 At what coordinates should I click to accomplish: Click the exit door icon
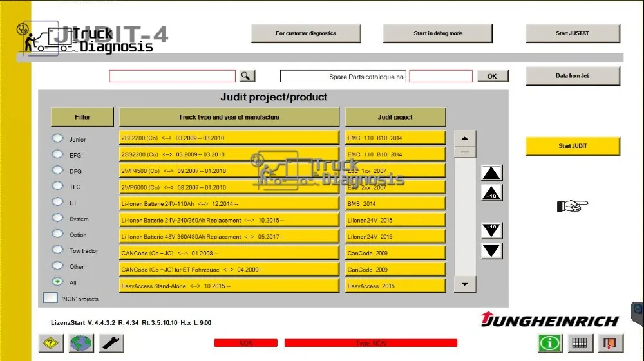pos(610,343)
